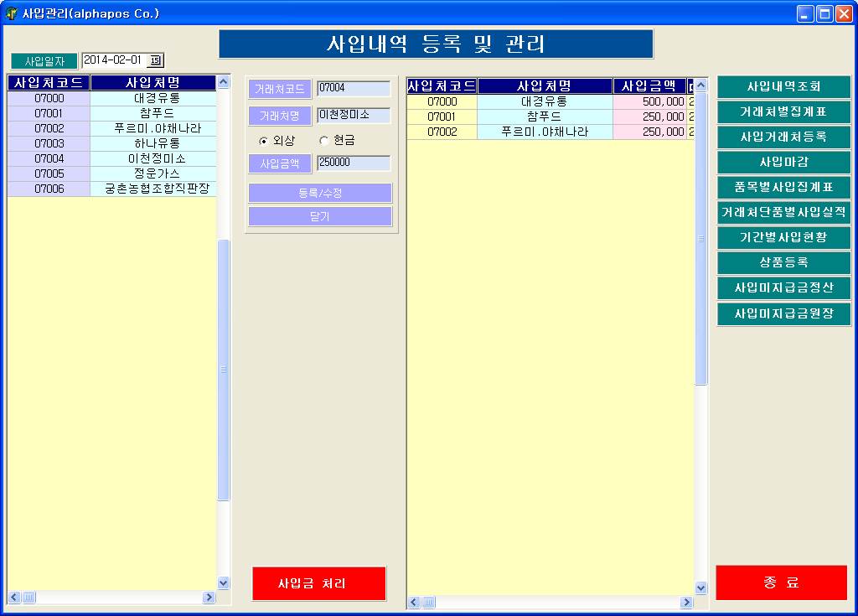Click up arrow of right table scrollbar
Screen dimensions: 858x616
701,85
